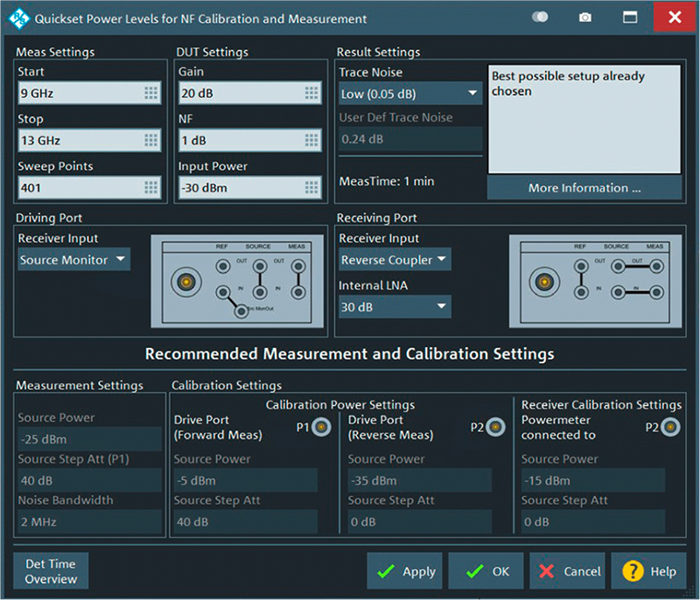Open the Det Time Overview
Screen dimensions: 700x600
coord(51,571)
